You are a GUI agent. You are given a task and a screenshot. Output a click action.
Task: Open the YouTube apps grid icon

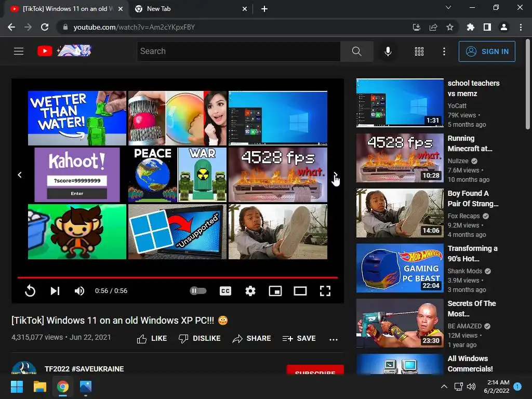pos(419,51)
